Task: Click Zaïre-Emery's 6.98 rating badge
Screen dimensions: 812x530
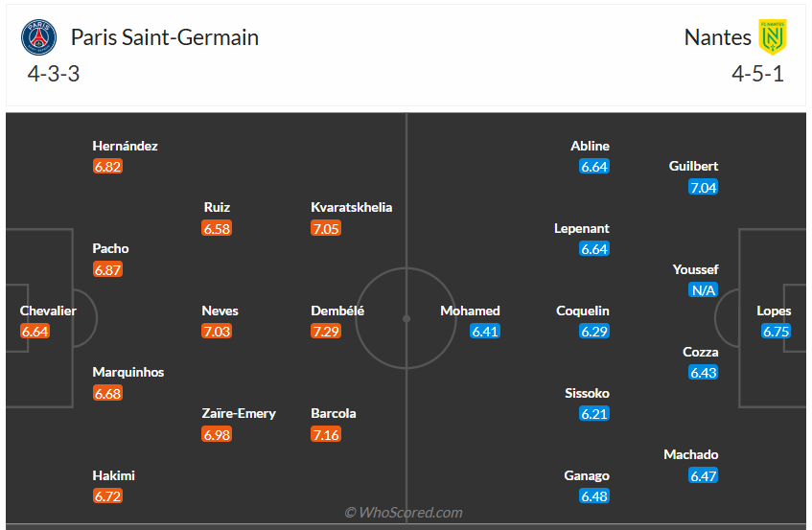Action: 217,435
